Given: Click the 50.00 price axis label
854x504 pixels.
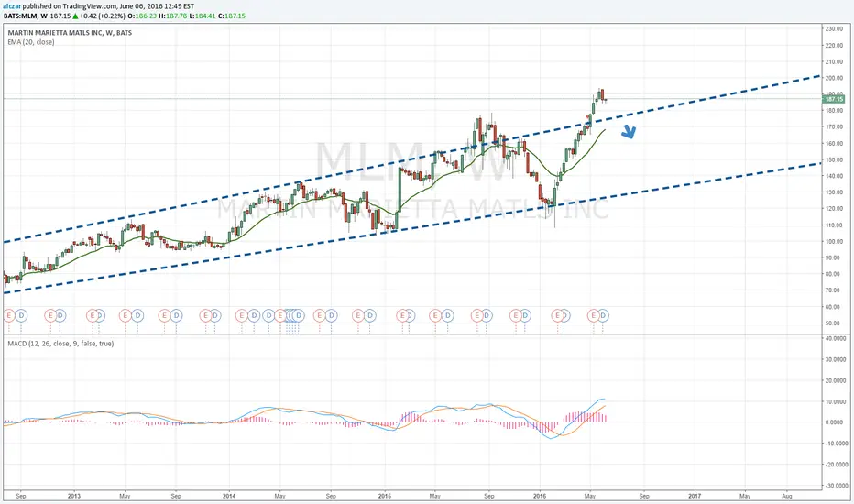Looking at the screenshot, I should 835,323.
